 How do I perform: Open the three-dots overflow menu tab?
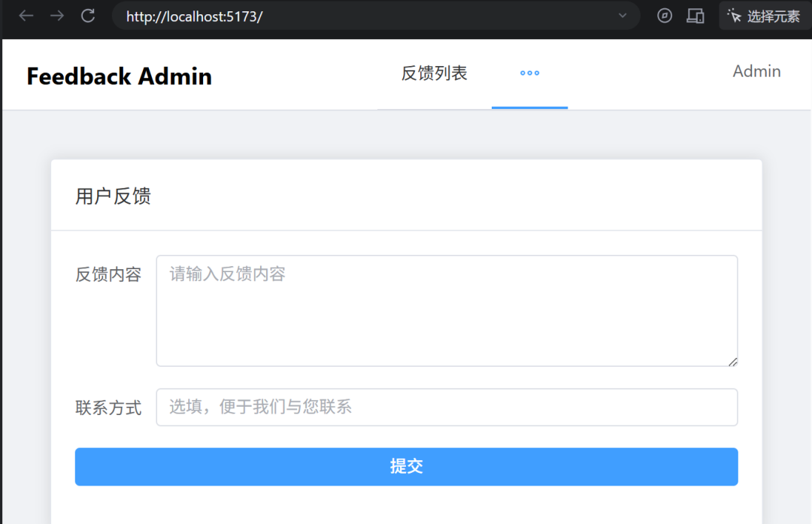coord(529,73)
